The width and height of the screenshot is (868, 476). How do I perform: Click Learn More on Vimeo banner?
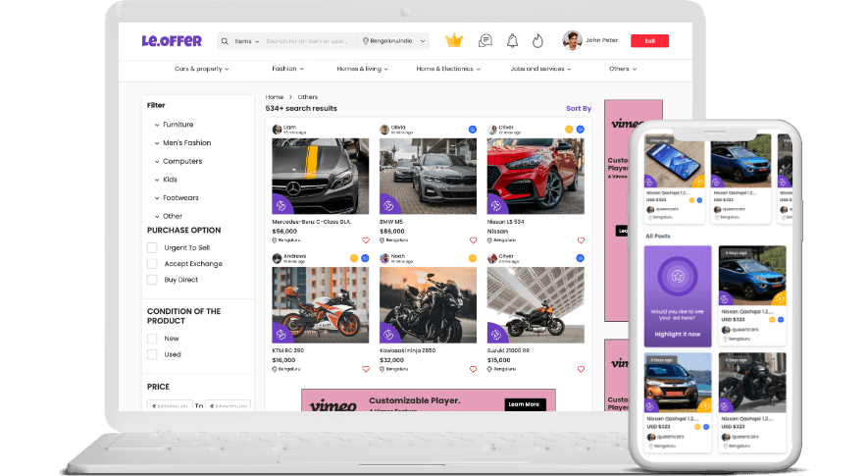pyautogui.click(x=525, y=404)
